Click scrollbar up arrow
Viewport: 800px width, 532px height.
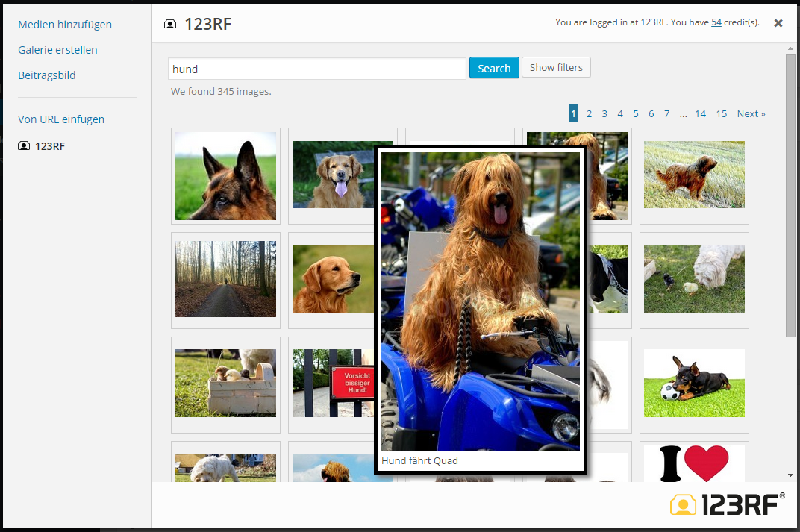coord(790,49)
